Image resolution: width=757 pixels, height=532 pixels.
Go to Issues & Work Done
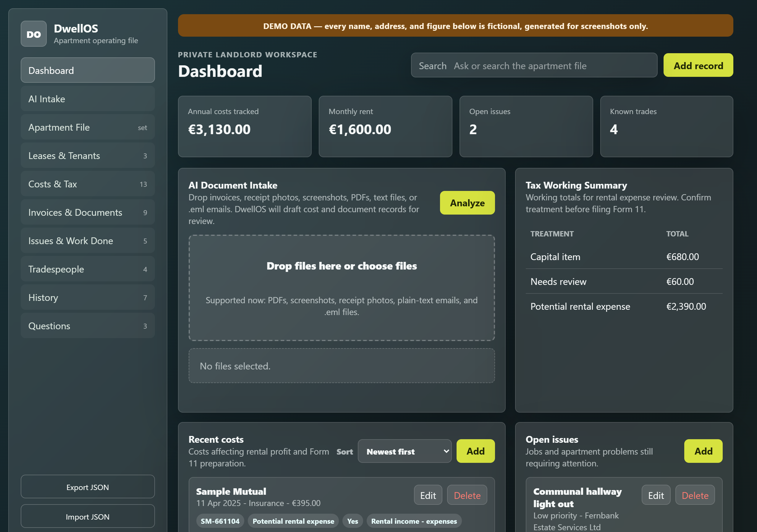coord(88,240)
